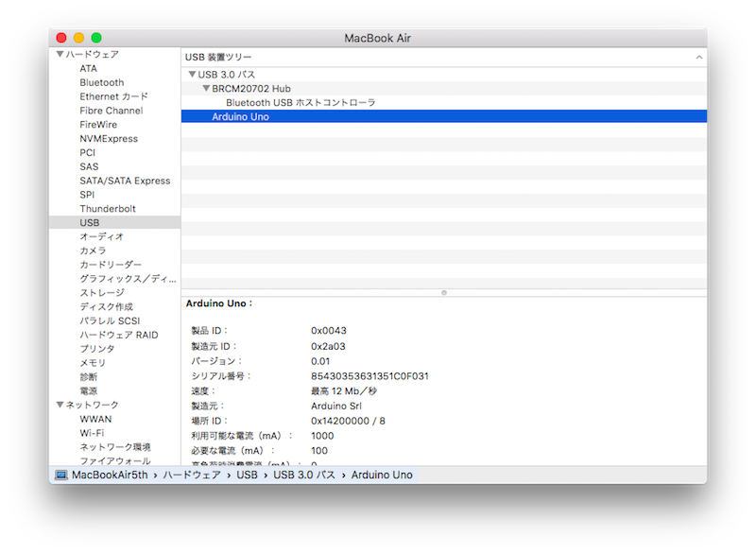Select WWAN under ネットワーク
Viewport: 756px width, 554px height.
95,419
